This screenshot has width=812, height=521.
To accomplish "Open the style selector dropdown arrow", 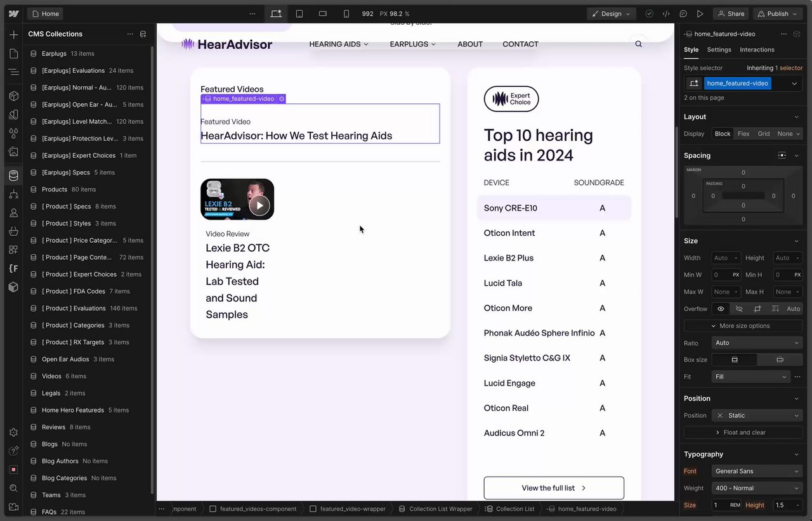I will 794,83.
